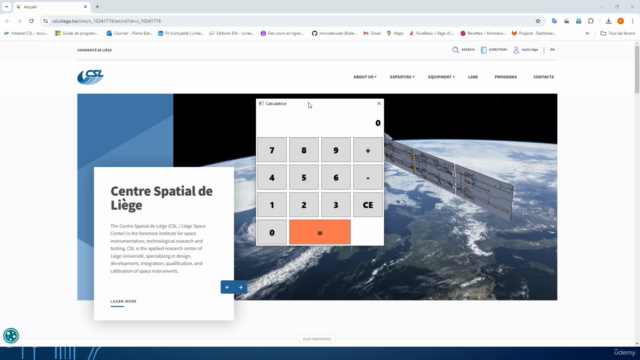Select the Accueil browser tab
The image size is (640, 360).
click(x=51, y=7)
